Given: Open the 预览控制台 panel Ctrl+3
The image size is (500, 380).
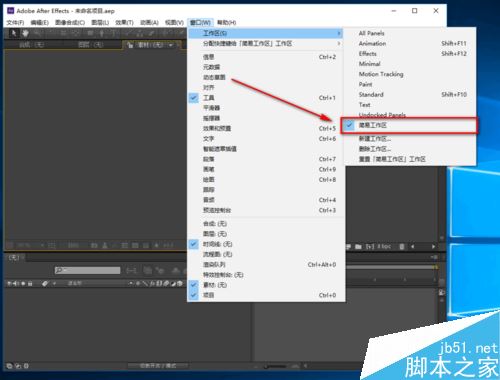Looking at the screenshot, I should (x=266, y=210).
